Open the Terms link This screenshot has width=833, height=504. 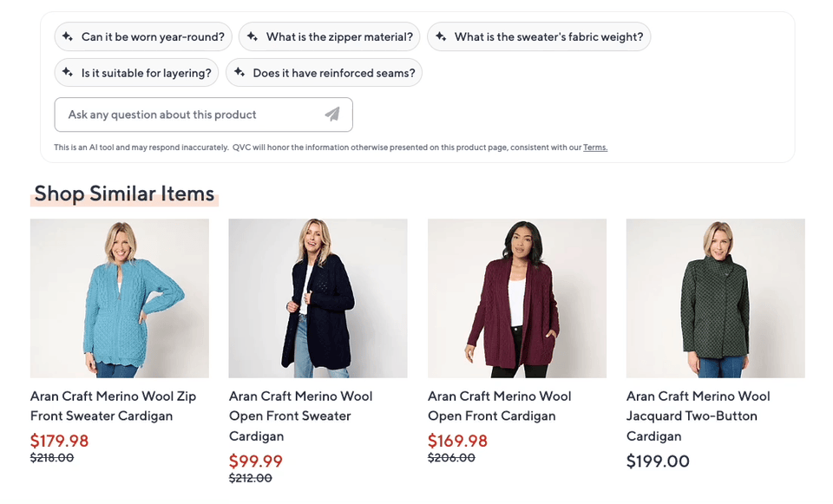(x=596, y=147)
